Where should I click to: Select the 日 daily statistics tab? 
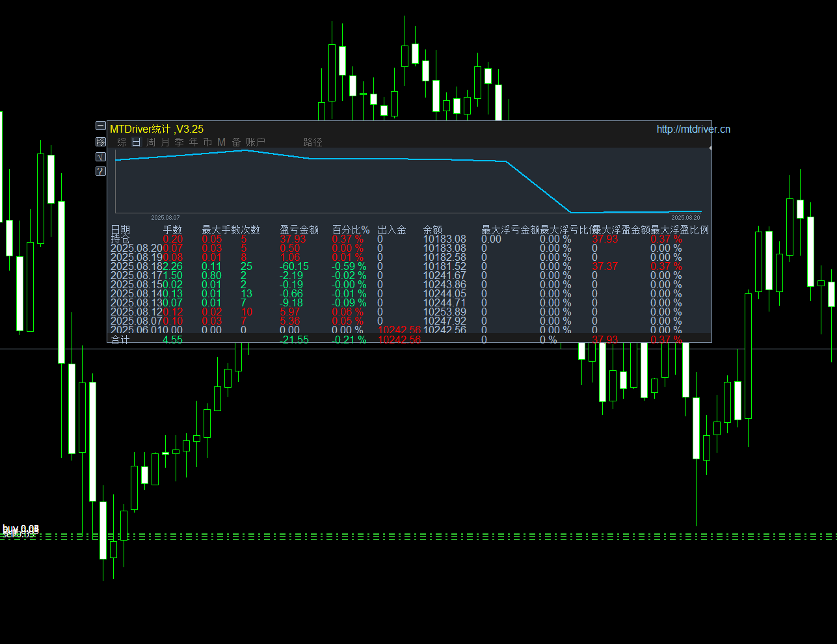[136, 142]
